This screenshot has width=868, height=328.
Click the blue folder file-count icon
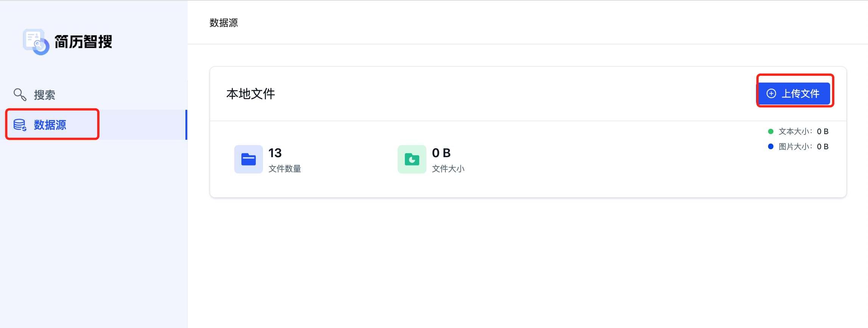(248, 159)
